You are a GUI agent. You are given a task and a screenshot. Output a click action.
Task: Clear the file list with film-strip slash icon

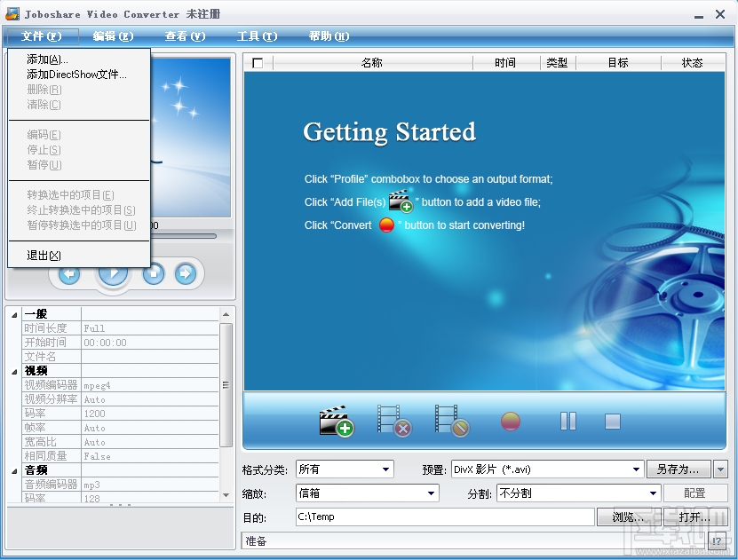(453, 421)
